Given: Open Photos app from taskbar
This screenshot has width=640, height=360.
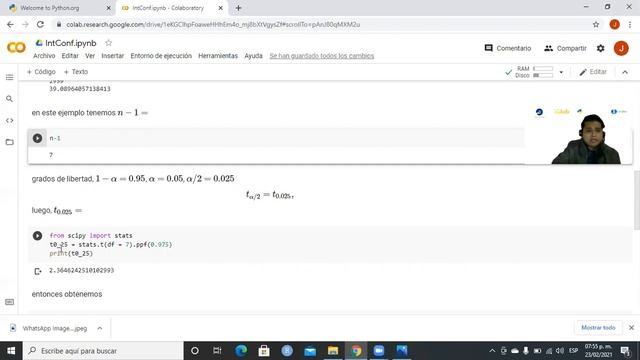Looking at the screenshot, I should click(402, 351).
